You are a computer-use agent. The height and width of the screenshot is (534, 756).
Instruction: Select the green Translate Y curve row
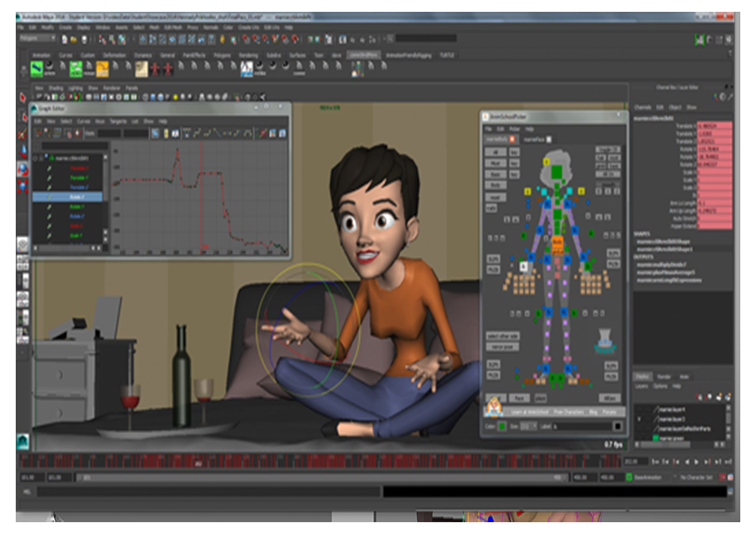(x=68, y=177)
